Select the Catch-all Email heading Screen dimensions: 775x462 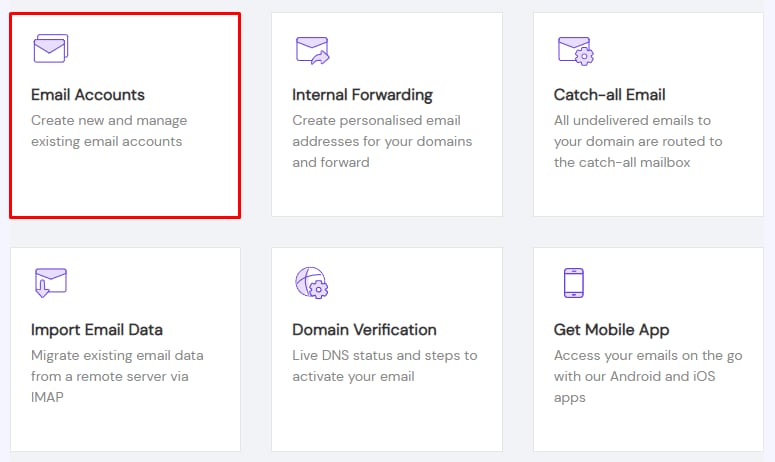coord(609,95)
